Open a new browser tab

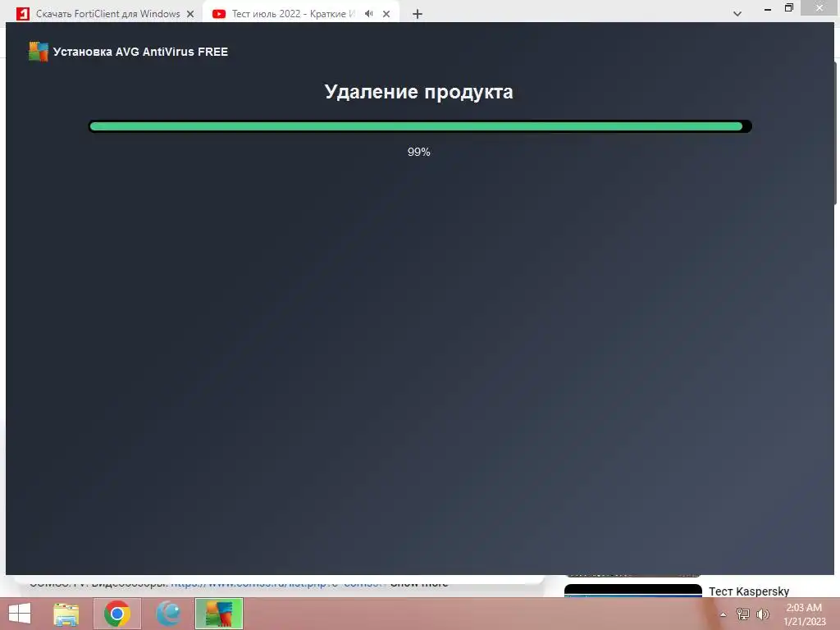(x=418, y=14)
